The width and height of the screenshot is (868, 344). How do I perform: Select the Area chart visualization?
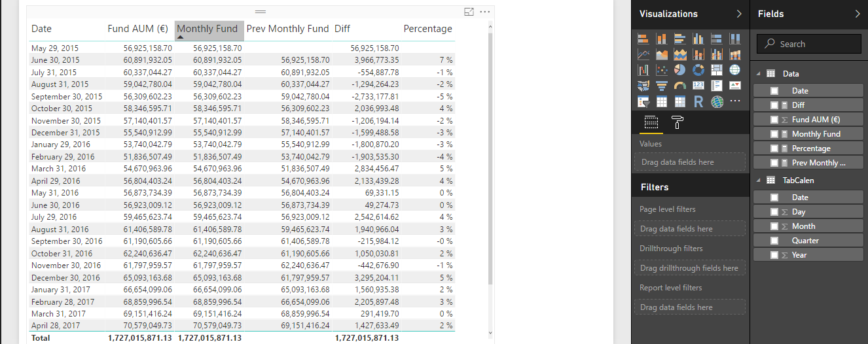662,55
